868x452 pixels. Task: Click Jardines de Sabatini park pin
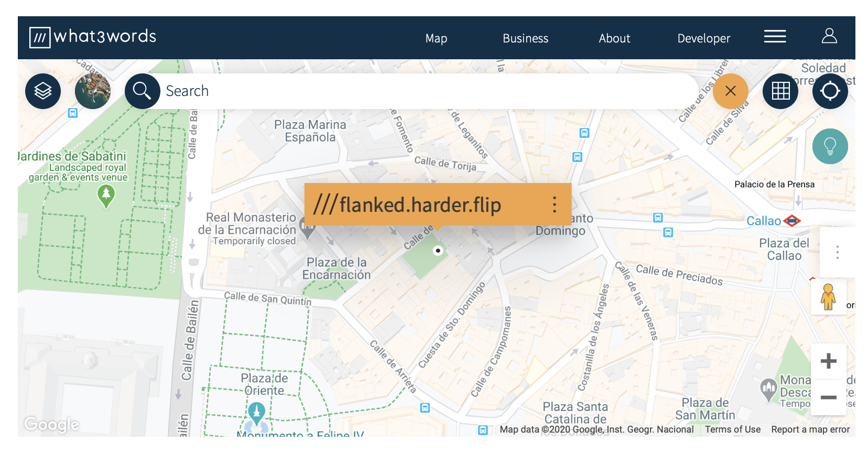coord(106,197)
